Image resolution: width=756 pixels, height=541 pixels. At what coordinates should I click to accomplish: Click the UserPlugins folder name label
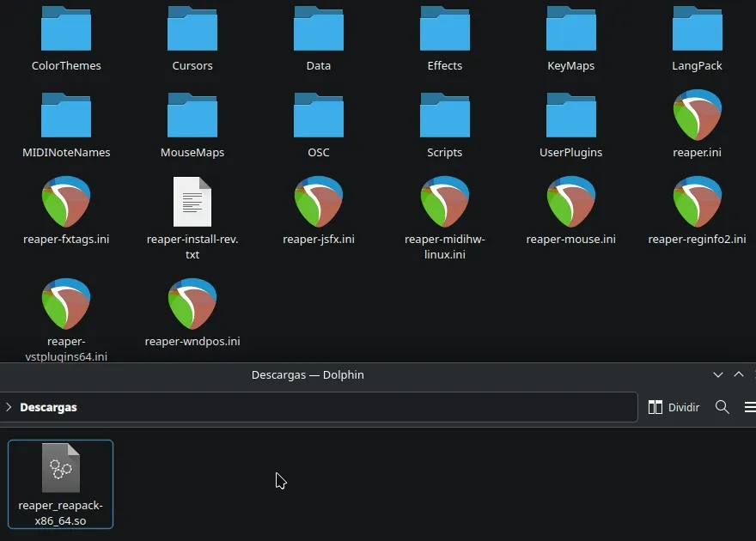pos(570,152)
